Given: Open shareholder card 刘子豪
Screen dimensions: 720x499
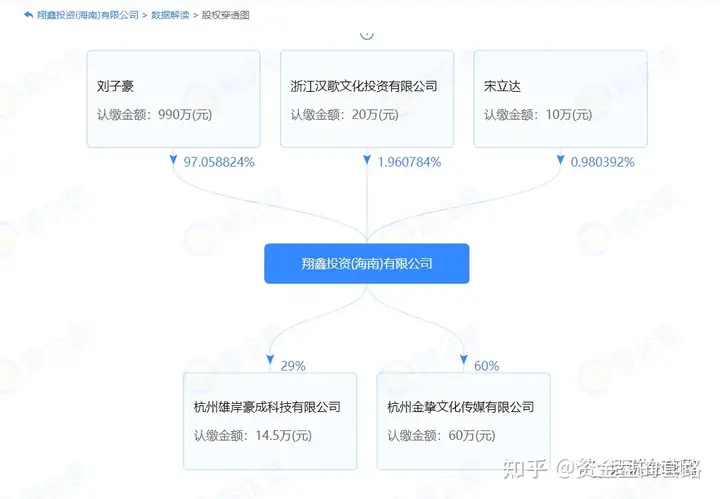Looking at the screenshot, I should [174, 99].
